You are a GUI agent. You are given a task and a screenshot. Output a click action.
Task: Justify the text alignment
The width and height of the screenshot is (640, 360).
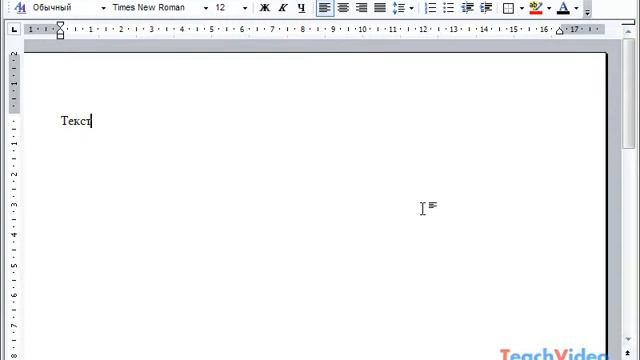(380, 8)
